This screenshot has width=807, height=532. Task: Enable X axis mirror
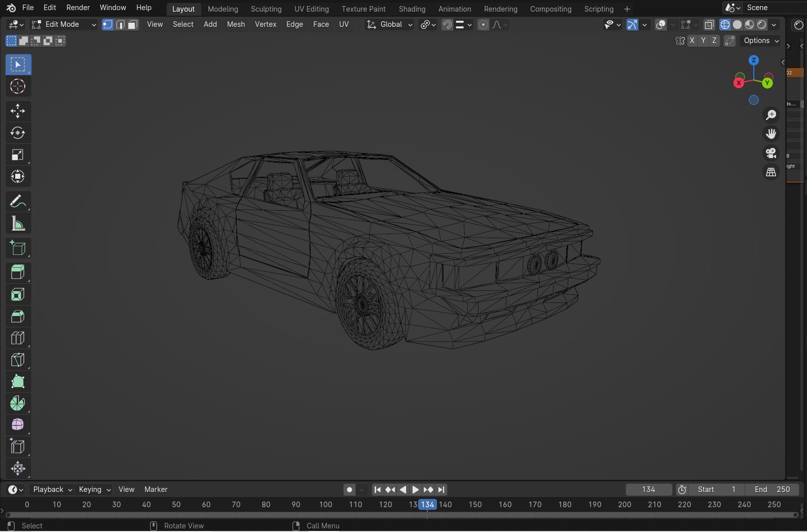[x=692, y=41]
